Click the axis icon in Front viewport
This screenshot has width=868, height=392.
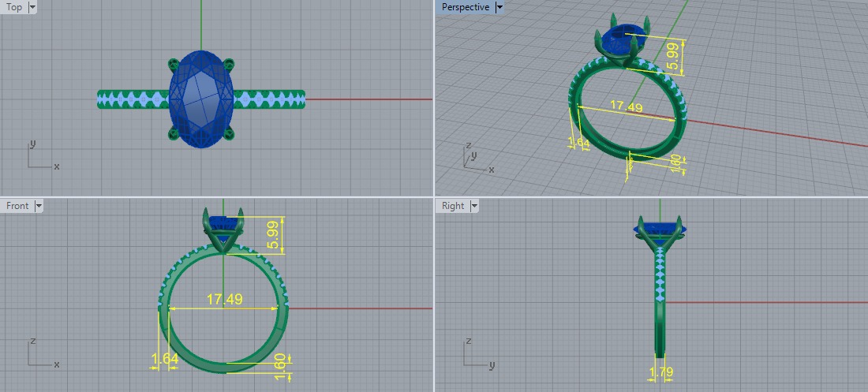point(43,353)
